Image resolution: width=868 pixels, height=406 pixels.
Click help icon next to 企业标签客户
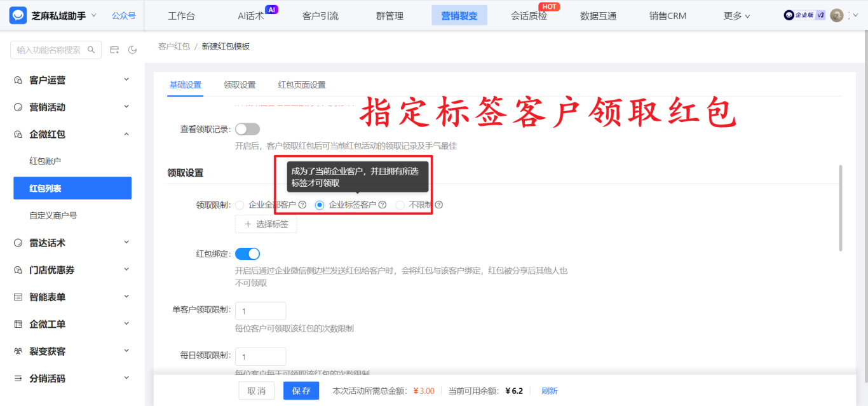383,205
